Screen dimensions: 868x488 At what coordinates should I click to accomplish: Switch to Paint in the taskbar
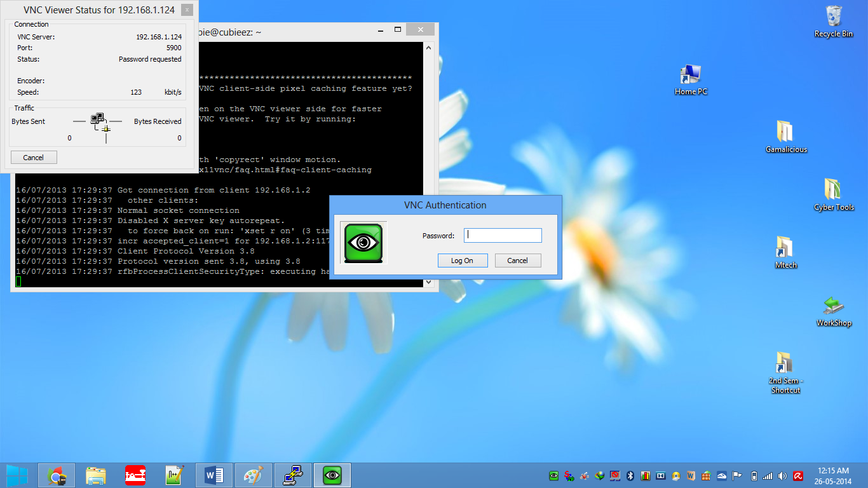coord(254,475)
